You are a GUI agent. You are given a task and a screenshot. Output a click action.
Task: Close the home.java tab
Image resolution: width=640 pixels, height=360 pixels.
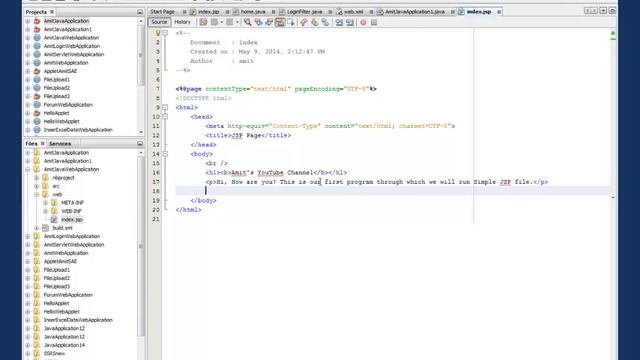[273, 12]
